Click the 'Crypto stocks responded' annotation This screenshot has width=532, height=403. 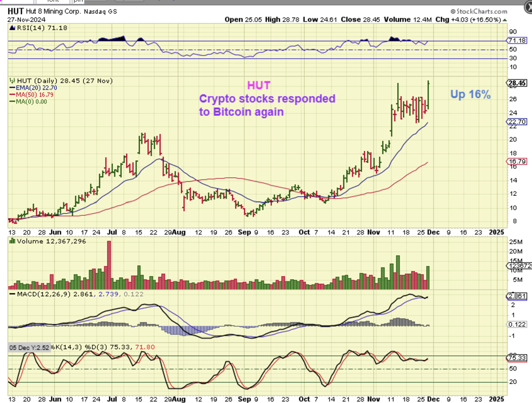[267, 99]
